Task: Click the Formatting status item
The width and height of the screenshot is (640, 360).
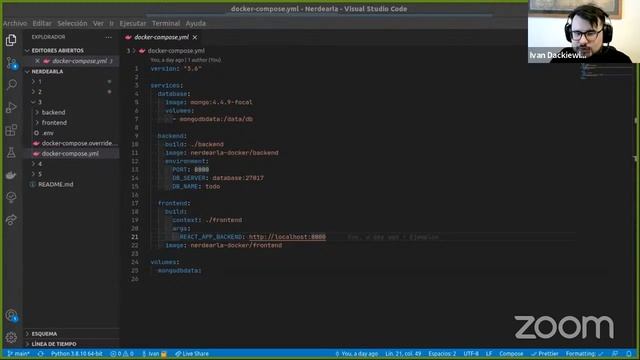Action: [x=584, y=354]
